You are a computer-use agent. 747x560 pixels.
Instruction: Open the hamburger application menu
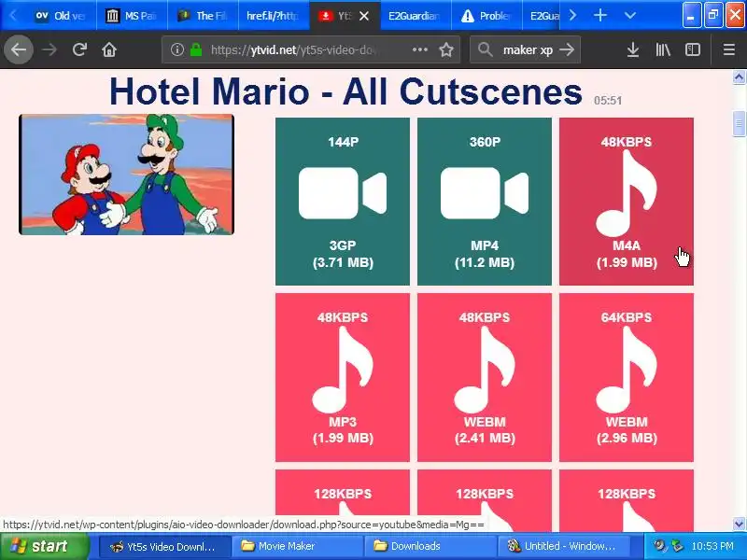[x=729, y=49]
